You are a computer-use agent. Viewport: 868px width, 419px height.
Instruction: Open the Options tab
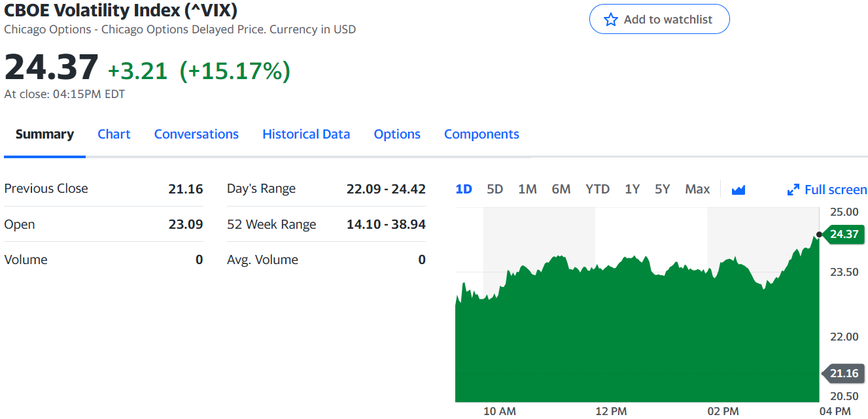click(397, 134)
